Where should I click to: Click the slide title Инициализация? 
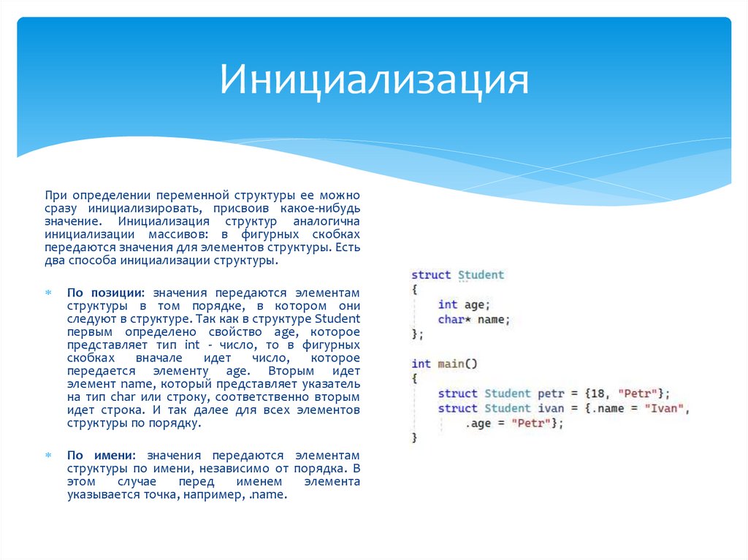pos(373,80)
